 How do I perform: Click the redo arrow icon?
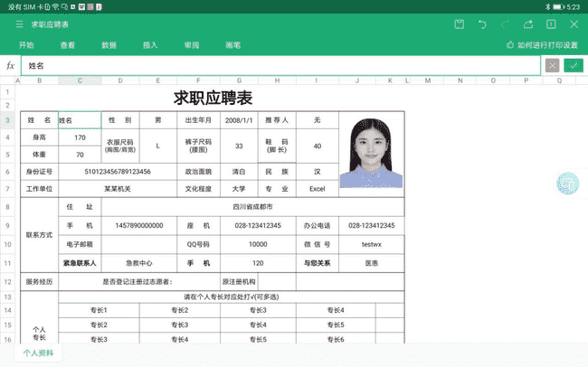pos(506,24)
